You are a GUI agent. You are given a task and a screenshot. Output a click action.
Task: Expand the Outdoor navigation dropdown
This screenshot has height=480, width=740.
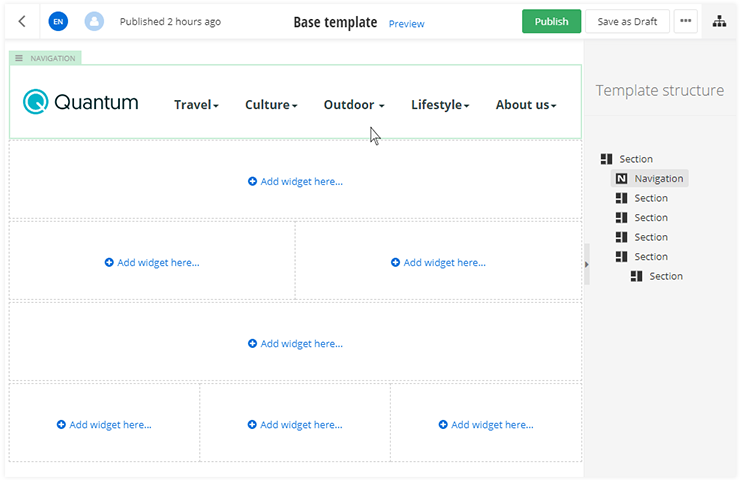tap(354, 105)
